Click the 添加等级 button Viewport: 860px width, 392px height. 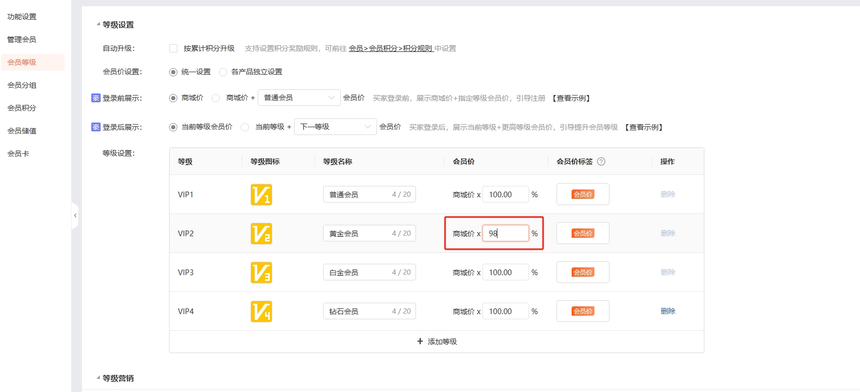click(437, 342)
